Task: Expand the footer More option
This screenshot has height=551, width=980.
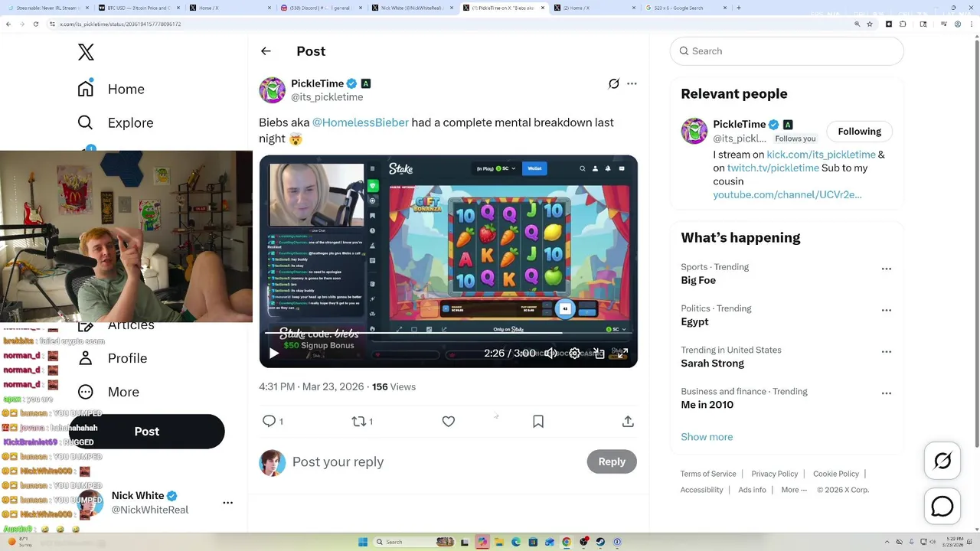Action: click(x=794, y=490)
